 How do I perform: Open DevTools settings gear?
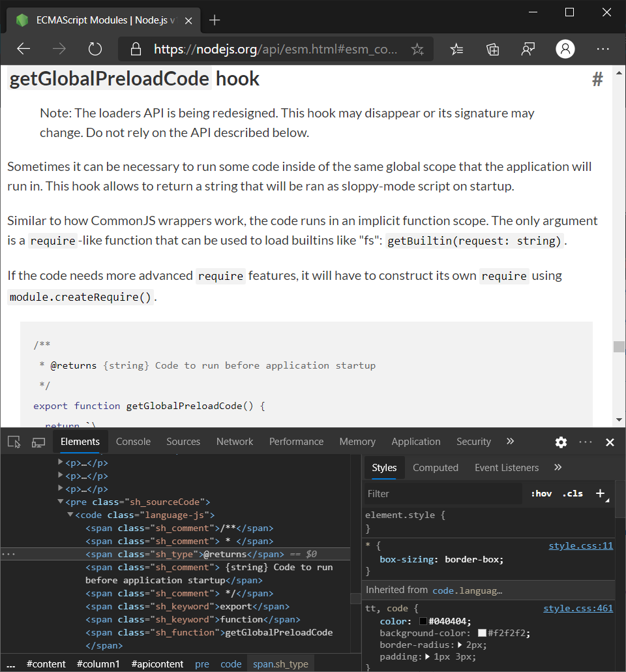pos(561,442)
